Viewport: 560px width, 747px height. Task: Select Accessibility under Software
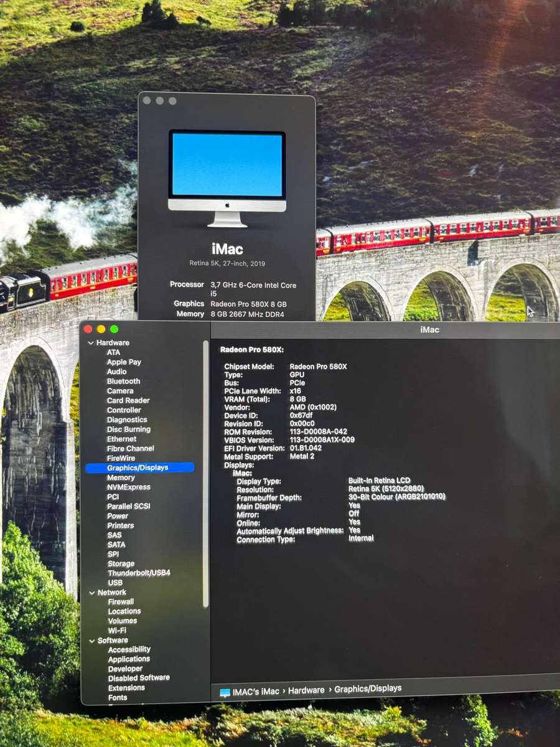pos(129,649)
